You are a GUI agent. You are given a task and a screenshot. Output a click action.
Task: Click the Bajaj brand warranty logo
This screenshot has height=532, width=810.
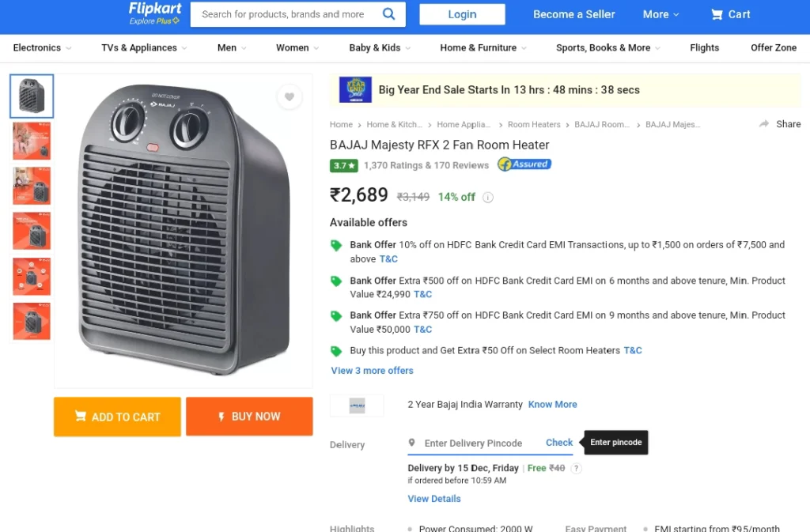tap(357, 406)
